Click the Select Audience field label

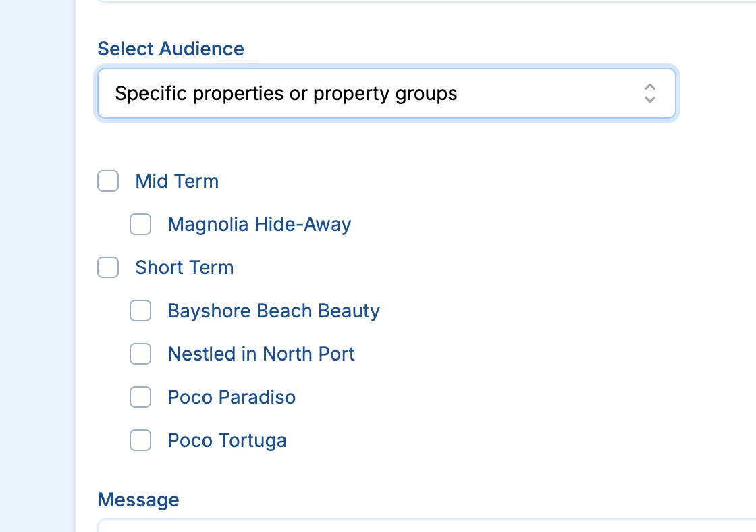[x=171, y=49]
